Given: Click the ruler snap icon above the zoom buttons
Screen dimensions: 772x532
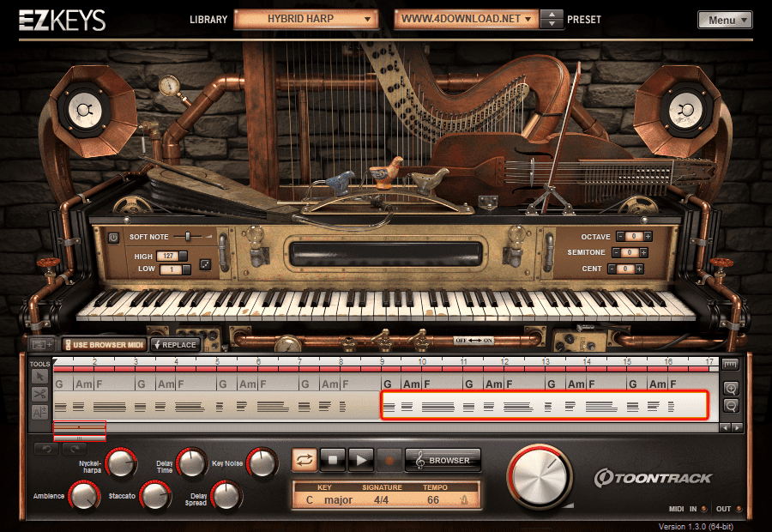Looking at the screenshot, I should (x=731, y=365).
